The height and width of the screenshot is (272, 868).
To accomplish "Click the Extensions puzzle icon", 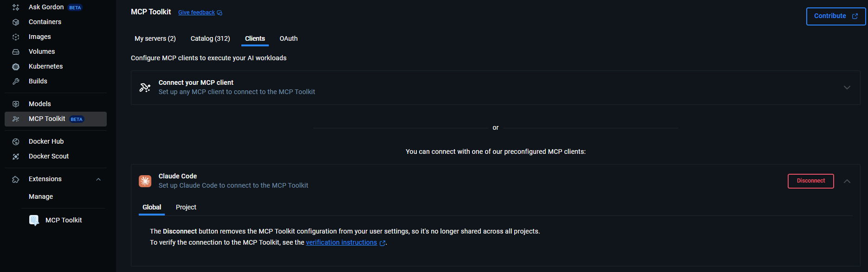I will (x=16, y=179).
